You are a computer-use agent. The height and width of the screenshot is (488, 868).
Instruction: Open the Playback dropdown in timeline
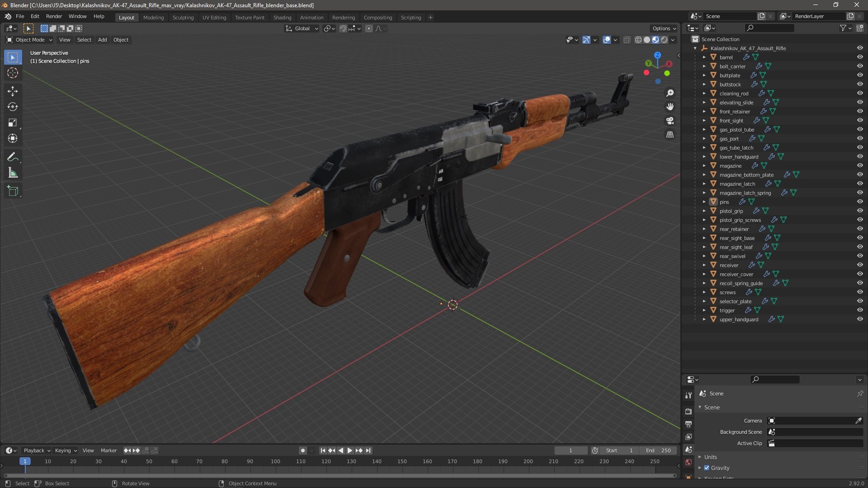click(37, 450)
